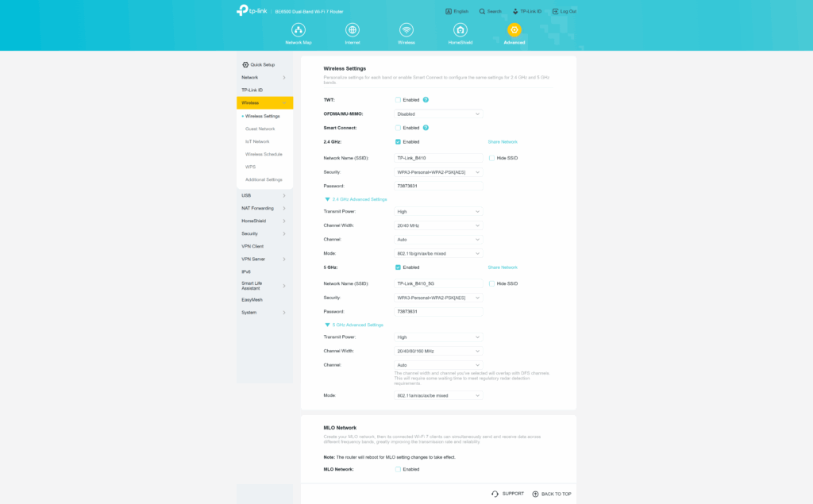Click Share Network for 2.4 GHz
The width and height of the screenshot is (813, 504).
503,141
